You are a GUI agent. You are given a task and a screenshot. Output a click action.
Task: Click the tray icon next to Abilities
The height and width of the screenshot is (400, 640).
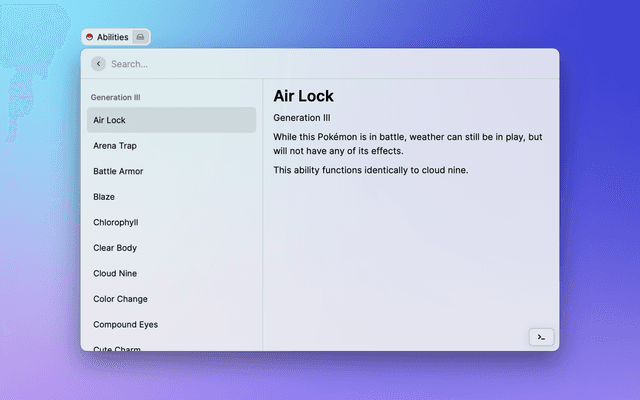[141, 37]
